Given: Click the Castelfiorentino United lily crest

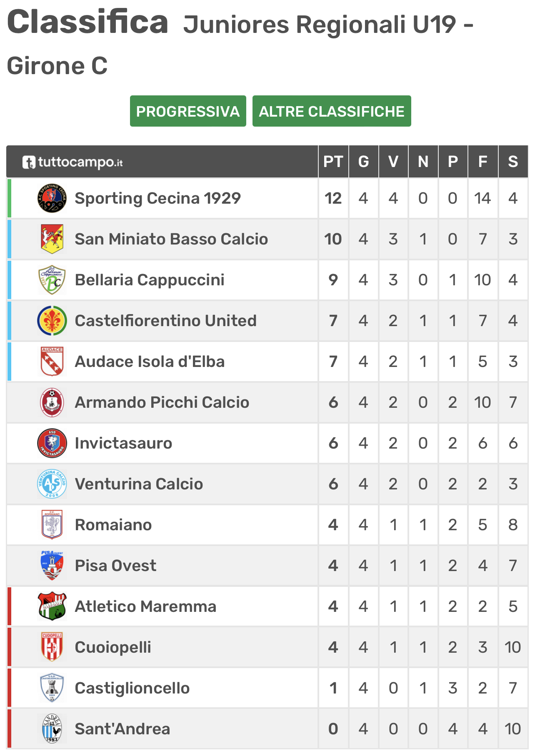Looking at the screenshot, I should click(52, 321).
